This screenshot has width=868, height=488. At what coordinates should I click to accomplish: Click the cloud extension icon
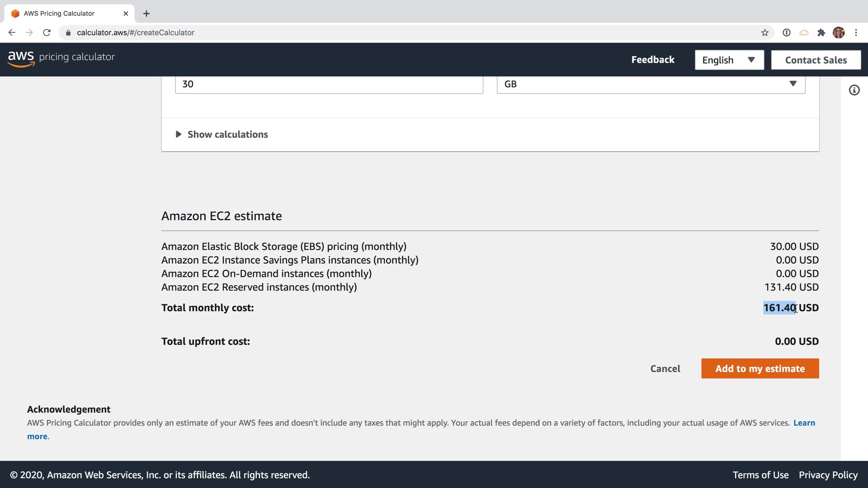point(804,33)
